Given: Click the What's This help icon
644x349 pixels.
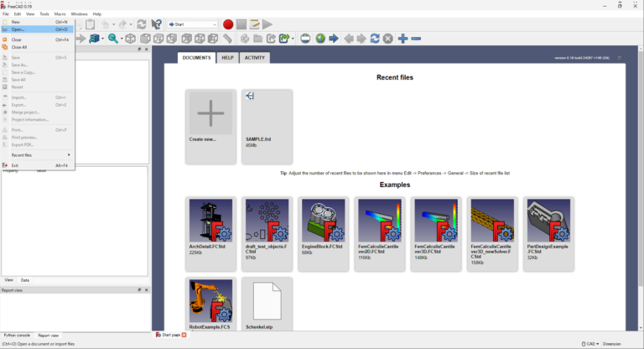Looking at the screenshot, I should click(x=156, y=24).
